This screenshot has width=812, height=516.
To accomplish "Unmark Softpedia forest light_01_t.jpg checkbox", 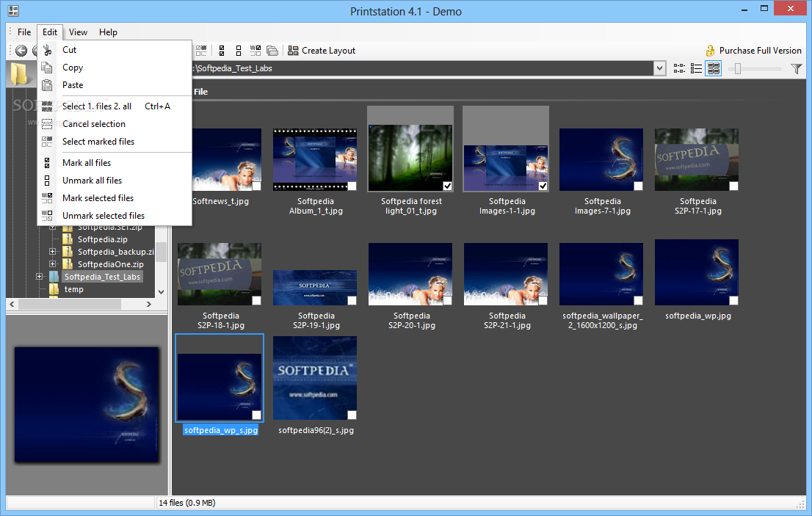I will pyautogui.click(x=447, y=186).
